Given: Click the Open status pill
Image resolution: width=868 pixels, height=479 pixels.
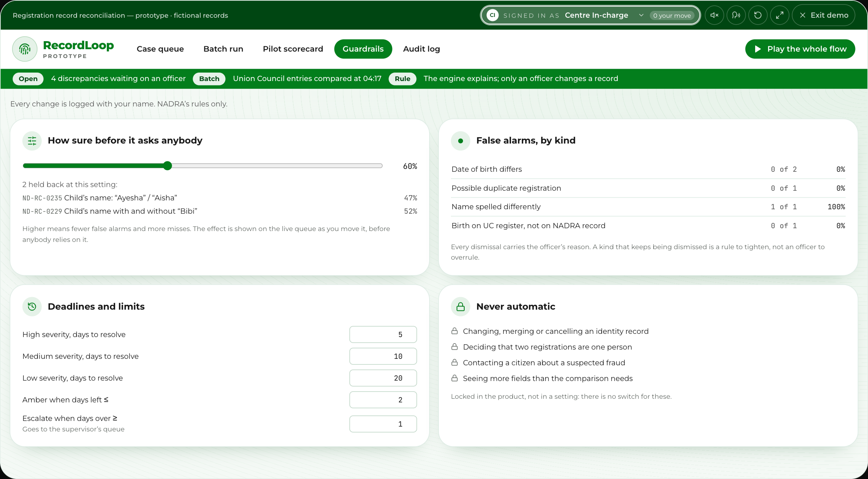Looking at the screenshot, I should pos(28,79).
